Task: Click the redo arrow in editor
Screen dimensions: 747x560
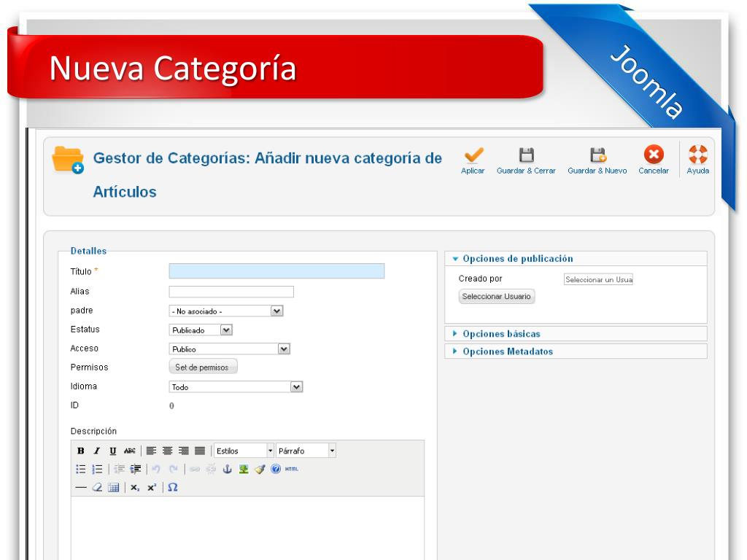Action: pyautogui.click(x=174, y=469)
